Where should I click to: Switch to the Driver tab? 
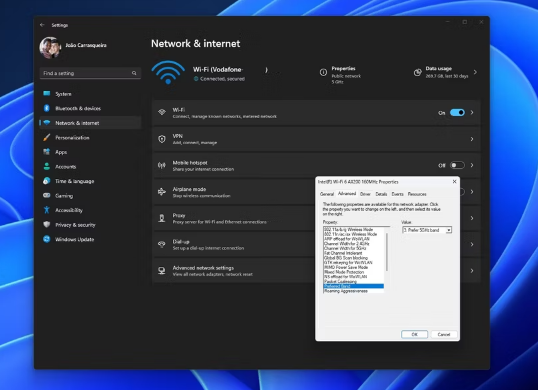[365, 194]
